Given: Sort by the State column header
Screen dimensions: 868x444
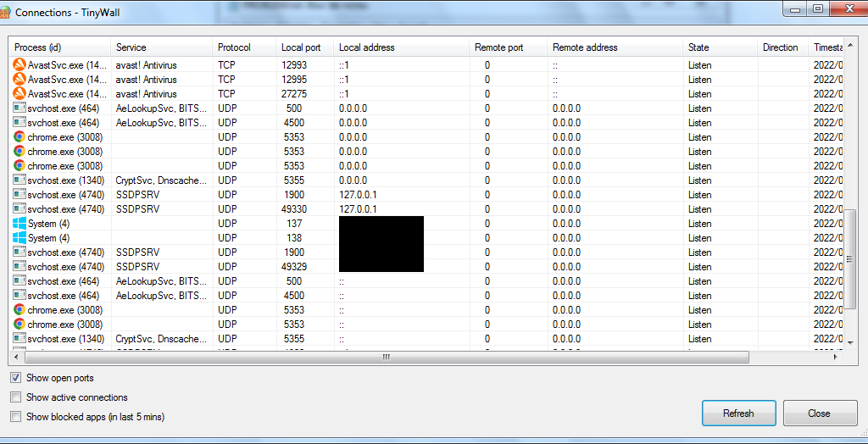Looking at the screenshot, I should pos(721,47).
